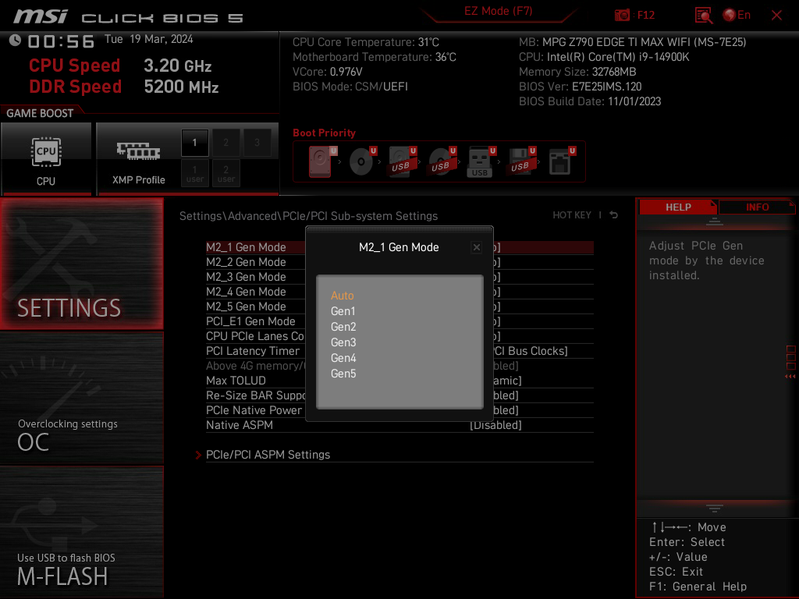Expand PCIe/PCI ASPM Settings submenu
Image resolution: width=799 pixels, height=599 pixels.
click(x=268, y=455)
